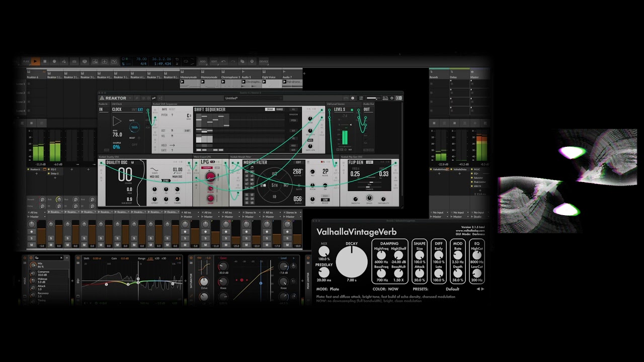Screen dimensions: 644x362
Task: Enable DRAW mode in Shift Sequencer
Action: tap(270, 109)
